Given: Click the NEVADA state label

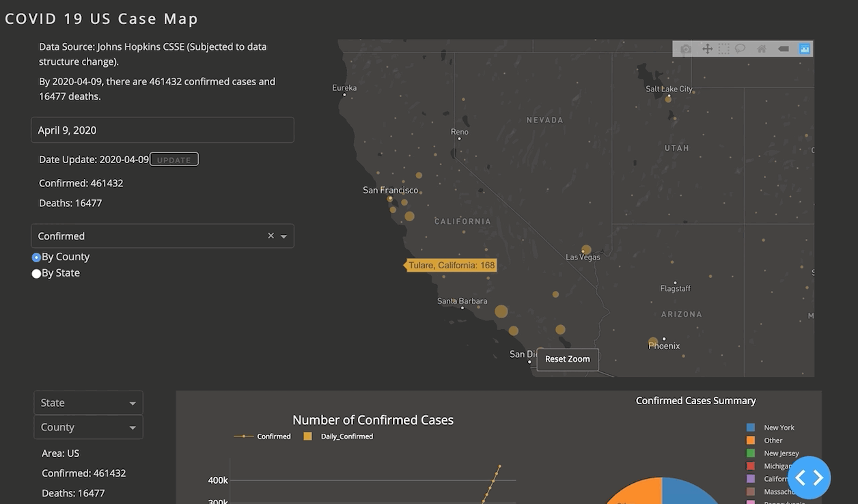Looking at the screenshot, I should coord(545,120).
